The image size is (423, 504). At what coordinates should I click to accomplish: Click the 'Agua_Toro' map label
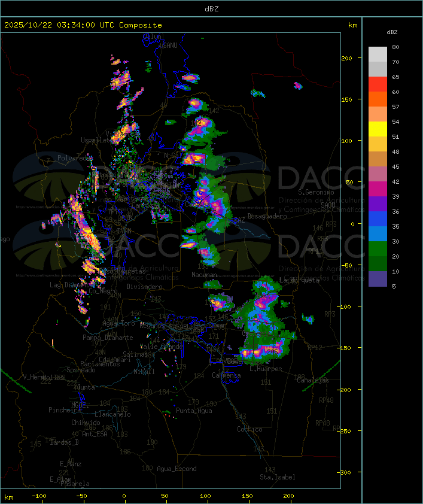click(x=118, y=324)
